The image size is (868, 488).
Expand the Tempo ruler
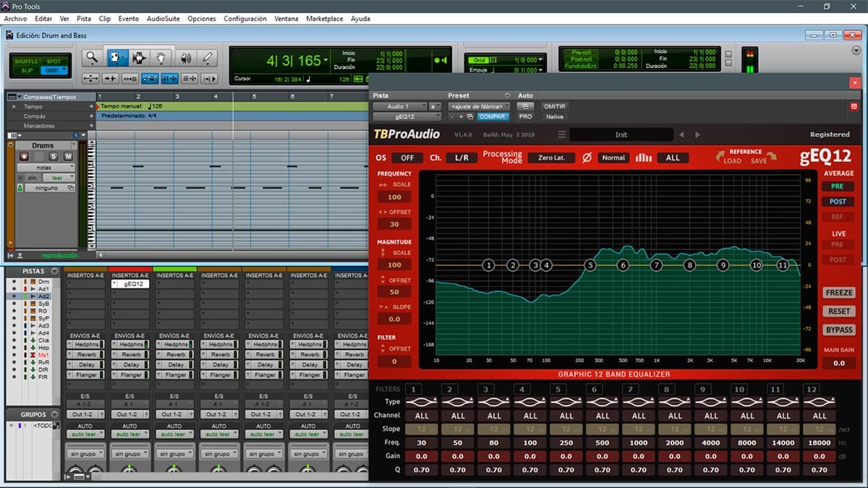[14, 106]
